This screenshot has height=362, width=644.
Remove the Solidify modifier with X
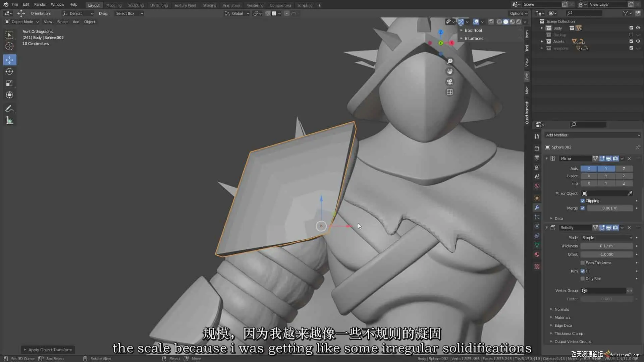click(629, 228)
